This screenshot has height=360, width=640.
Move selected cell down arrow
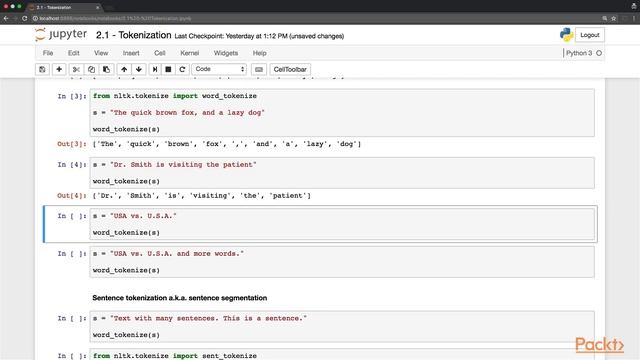point(139,69)
